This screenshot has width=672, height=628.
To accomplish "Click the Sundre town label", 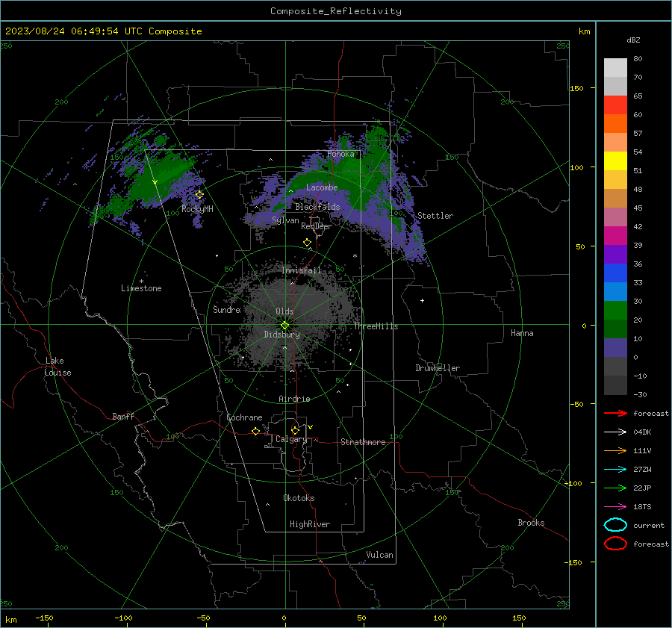I will (227, 310).
